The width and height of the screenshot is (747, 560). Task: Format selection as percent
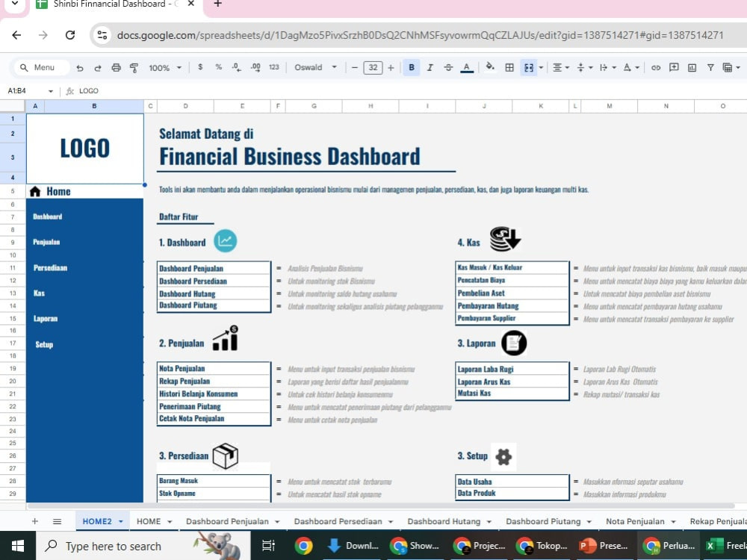[218, 67]
